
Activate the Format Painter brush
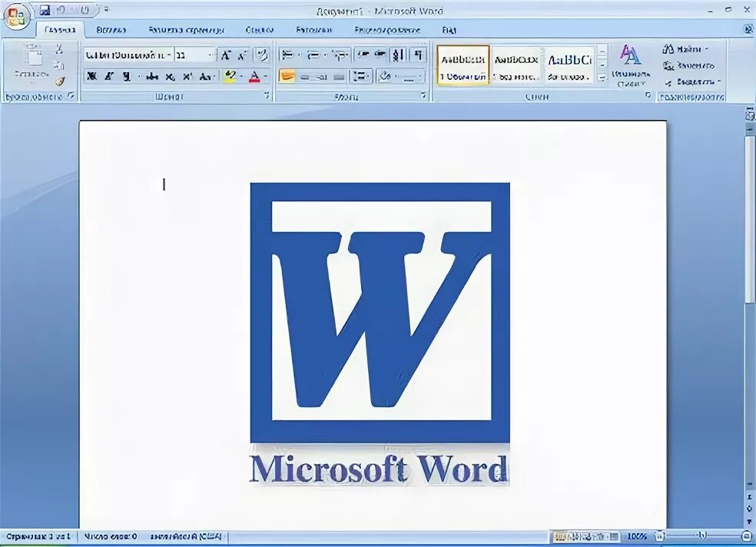[x=59, y=81]
